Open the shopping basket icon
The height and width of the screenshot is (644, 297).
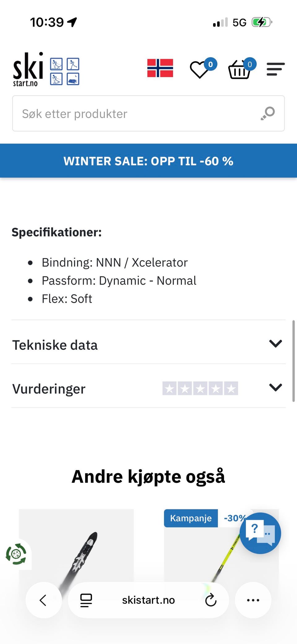(x=239, y=69)
